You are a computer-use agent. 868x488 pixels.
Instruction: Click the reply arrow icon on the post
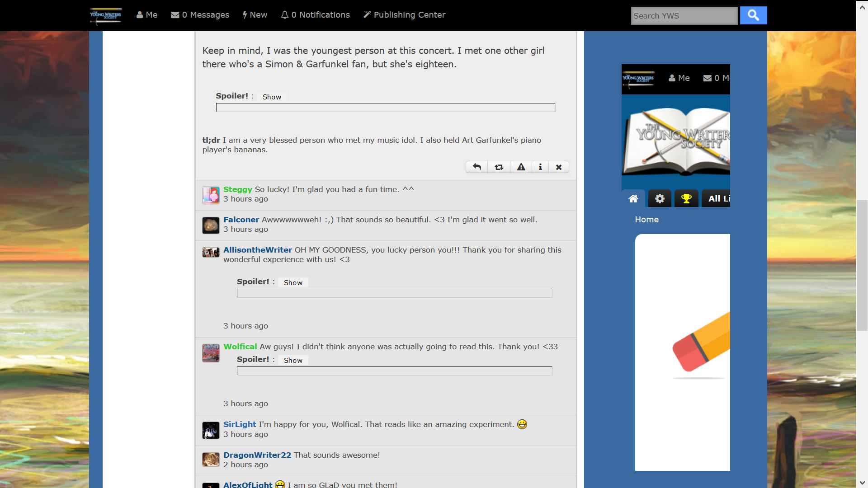477,167
